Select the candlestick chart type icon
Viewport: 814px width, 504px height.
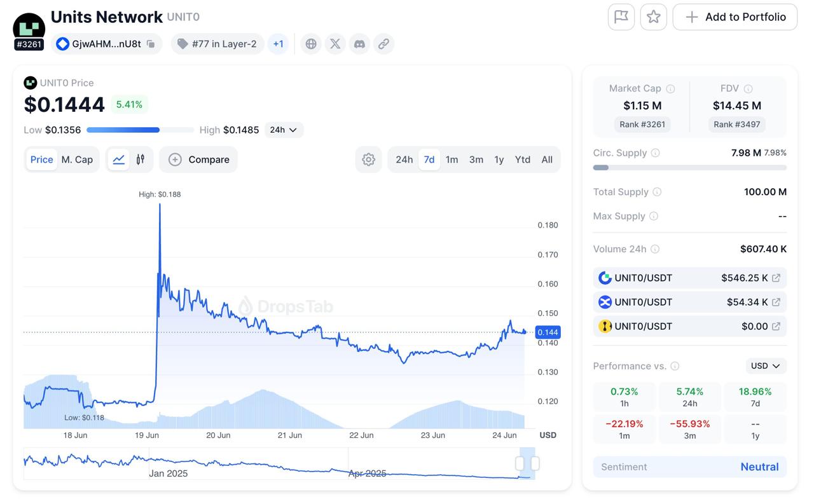click(141, 160)
